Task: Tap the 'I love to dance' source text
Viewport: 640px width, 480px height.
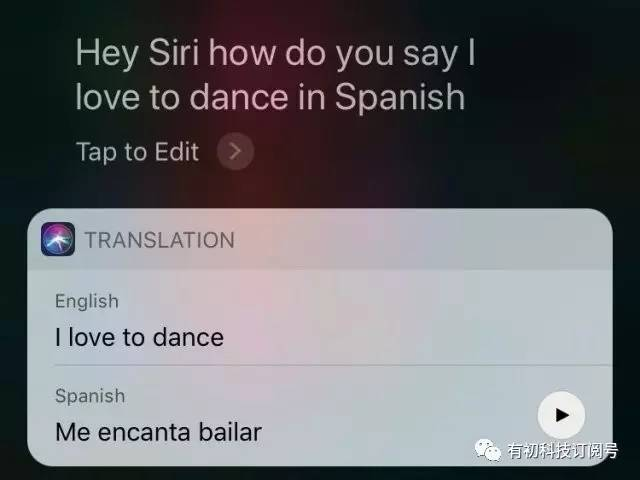Action: coord(140,338)
